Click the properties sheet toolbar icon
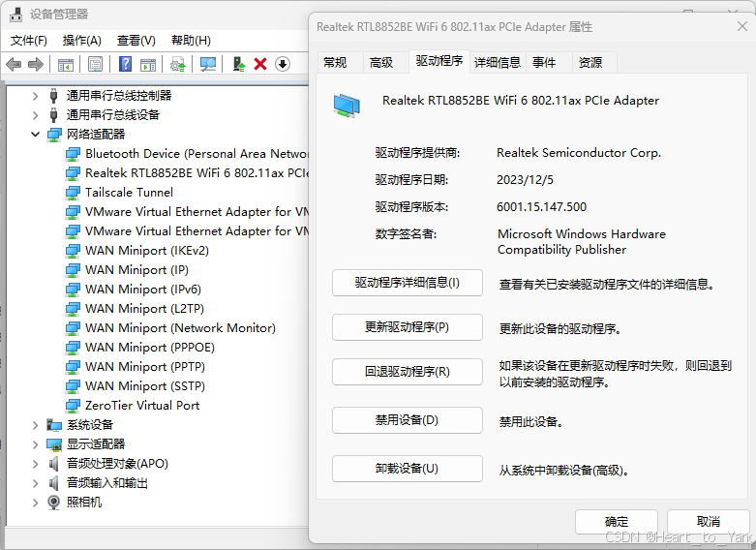 [x=96, y=64]
